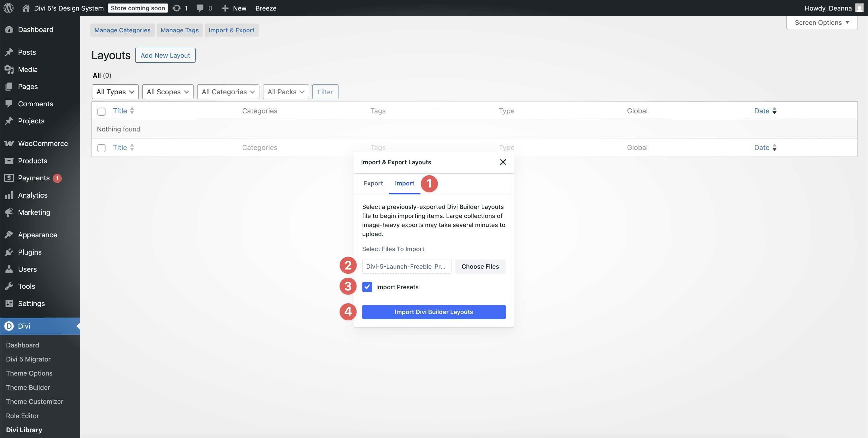Open Theme Builder submenu item
Screen dimensions: 868x438
coord(28,388)
